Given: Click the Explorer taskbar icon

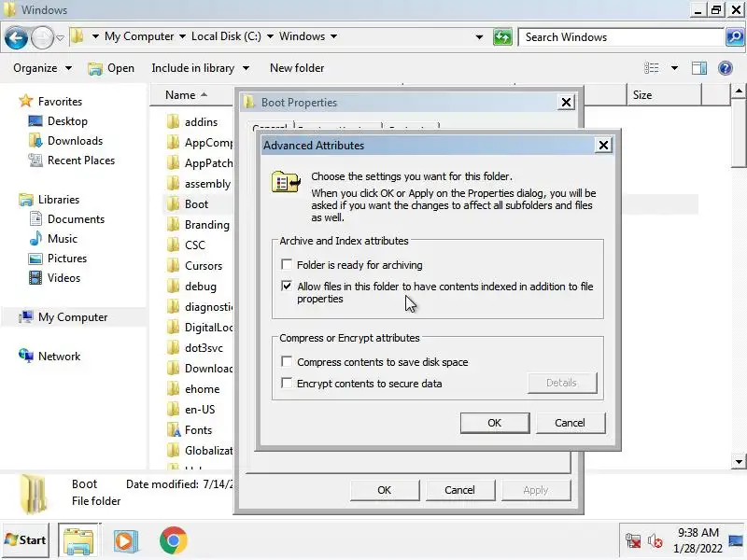Looking at the screenshot, I should click(78, 540).
